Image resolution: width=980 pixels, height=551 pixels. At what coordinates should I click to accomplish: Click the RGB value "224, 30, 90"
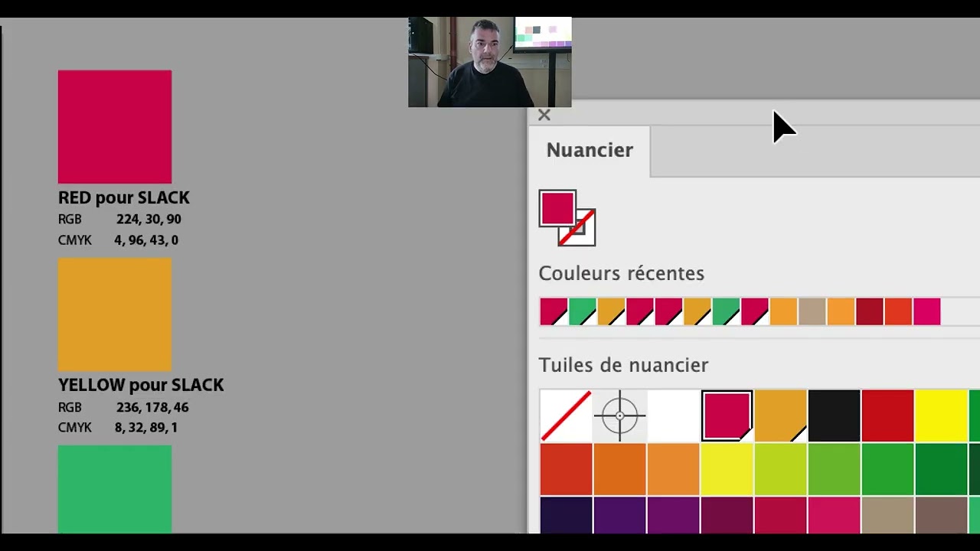(x=149, y=219)
